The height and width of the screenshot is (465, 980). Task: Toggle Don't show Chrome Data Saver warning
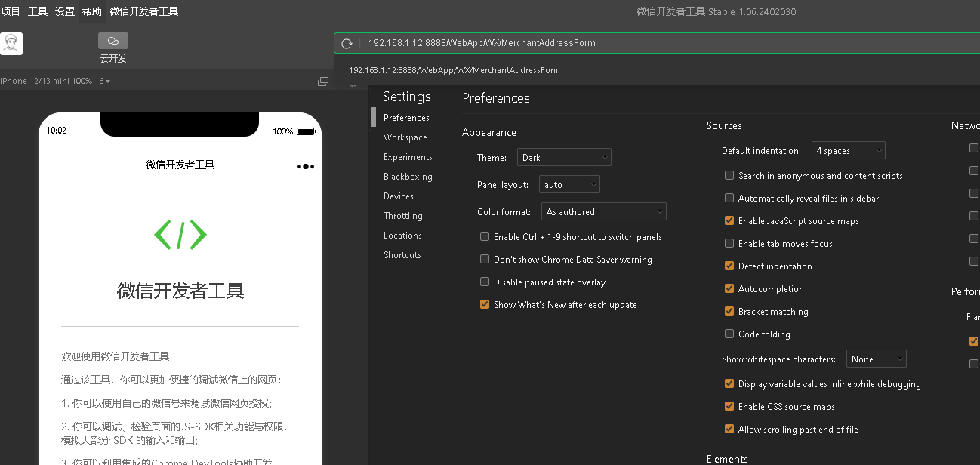click(485, 259)
